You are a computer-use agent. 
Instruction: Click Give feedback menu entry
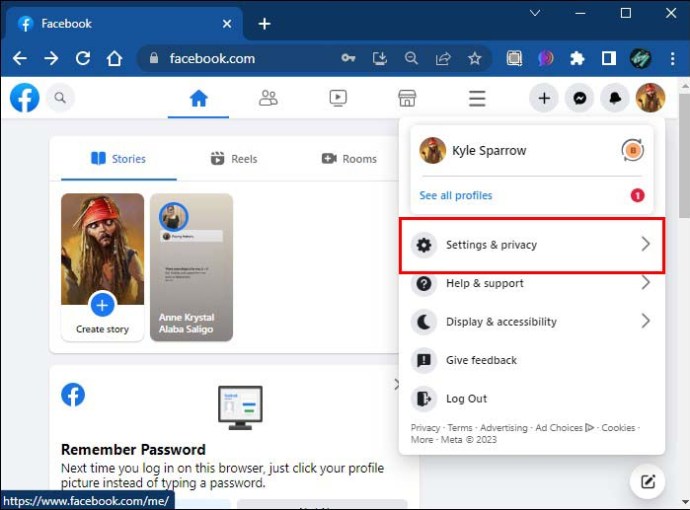pos(481,360)
